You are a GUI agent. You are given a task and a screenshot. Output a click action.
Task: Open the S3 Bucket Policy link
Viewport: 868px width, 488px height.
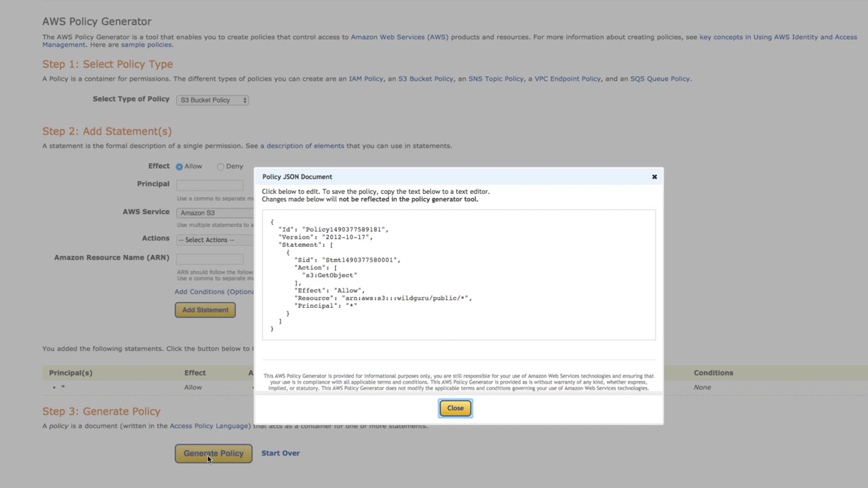point(426,79)
